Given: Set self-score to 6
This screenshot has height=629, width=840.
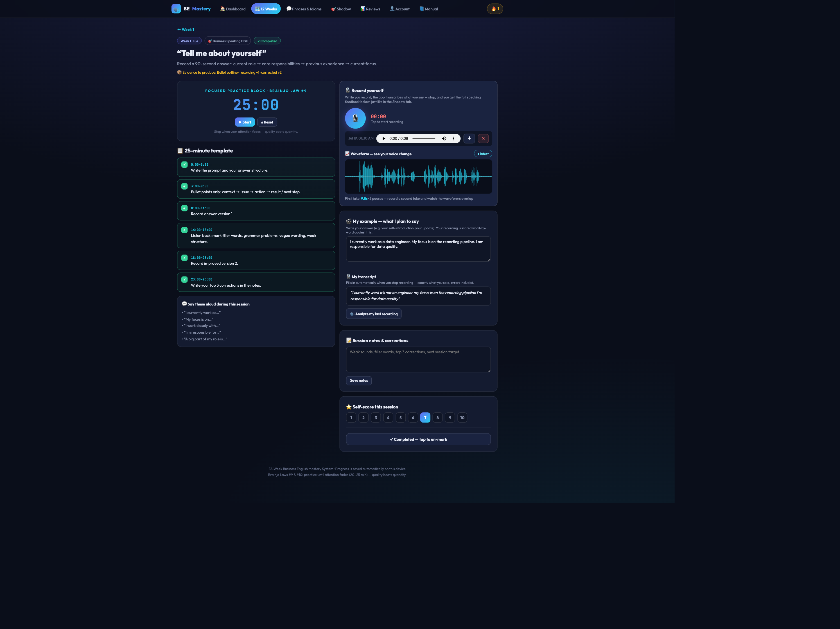Looking at the screenshot, I should [x=413, y=418].
